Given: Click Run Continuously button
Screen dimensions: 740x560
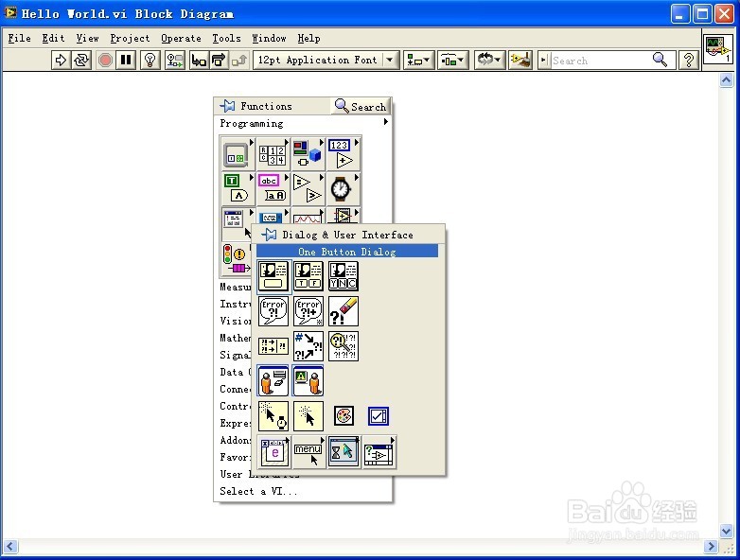Looking at the screenshot, I should pos(81,60).
